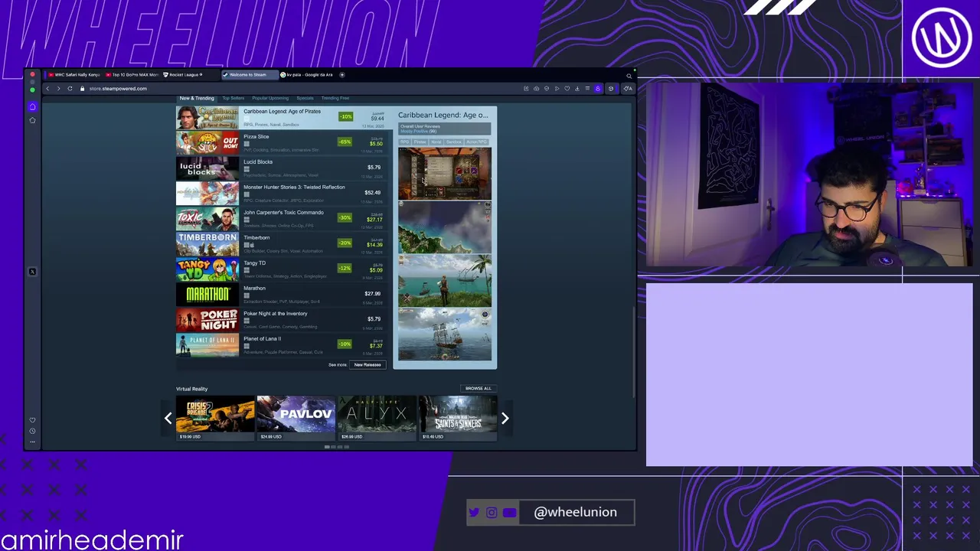Go to previous Virtual Reality carousel items

168,418
